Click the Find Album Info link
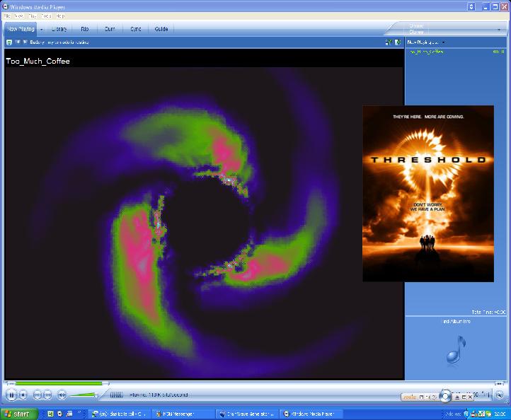511x420 pixels. pyautogui.click(x=457, y=321)
